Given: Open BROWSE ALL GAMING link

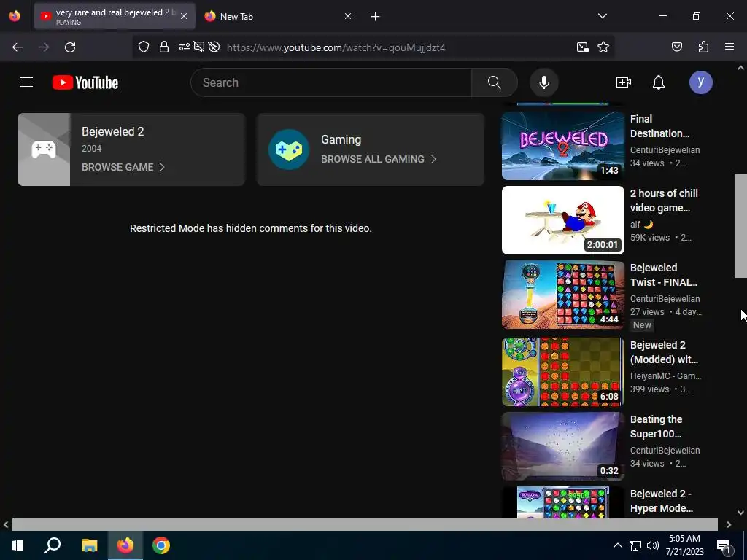Looking at the screenshot, I should tap(379, 159).
